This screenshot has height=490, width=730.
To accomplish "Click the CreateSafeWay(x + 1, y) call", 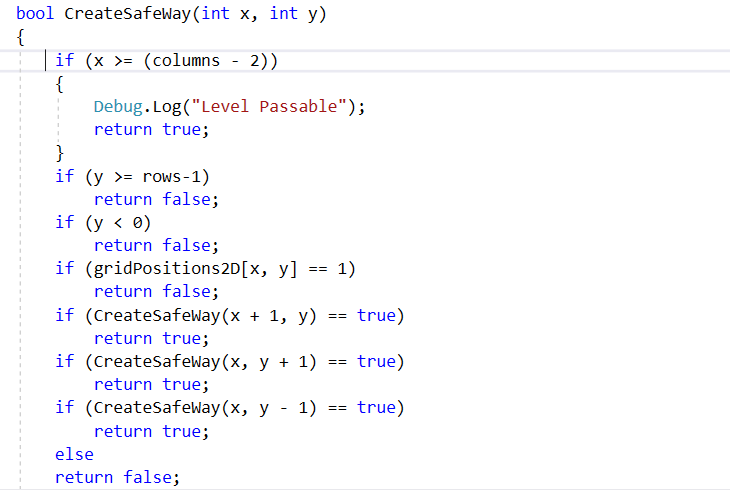I will pyautogui.click(x=205, y=315).
